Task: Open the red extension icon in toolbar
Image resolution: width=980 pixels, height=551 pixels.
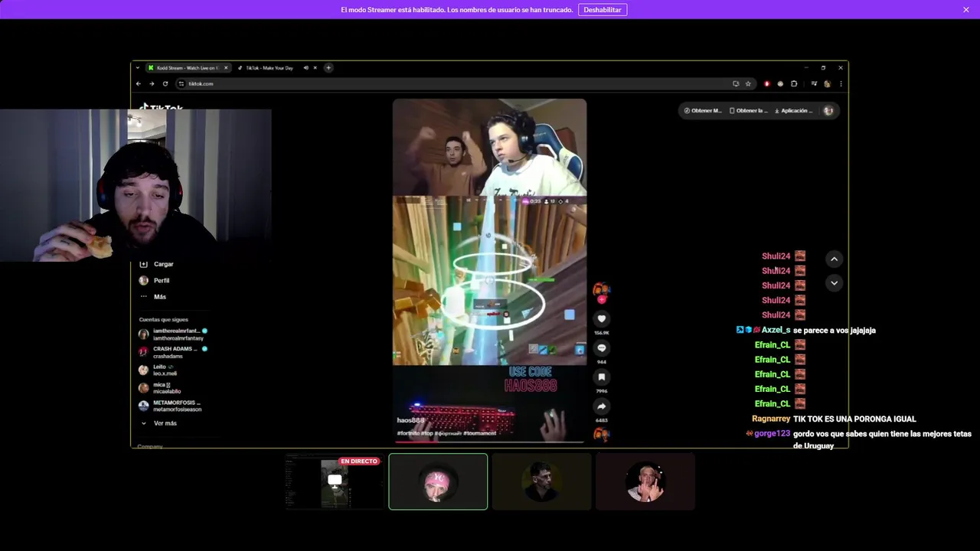Action: click(x=766, y=83)
